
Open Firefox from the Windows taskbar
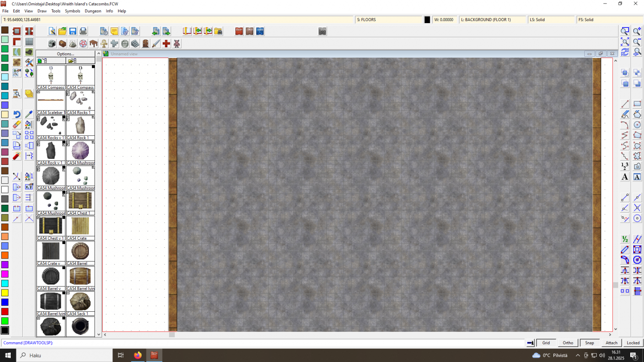[x=138, y=355]
